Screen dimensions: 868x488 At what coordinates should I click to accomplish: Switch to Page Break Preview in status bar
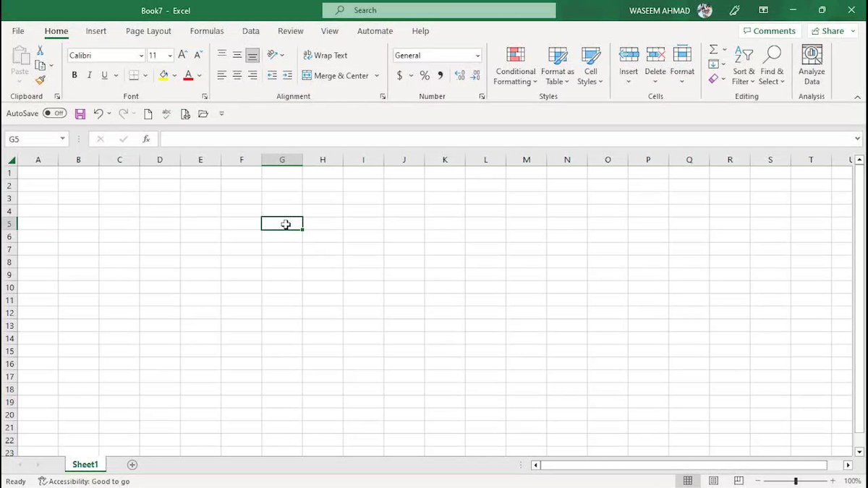(x=739, y=481)
